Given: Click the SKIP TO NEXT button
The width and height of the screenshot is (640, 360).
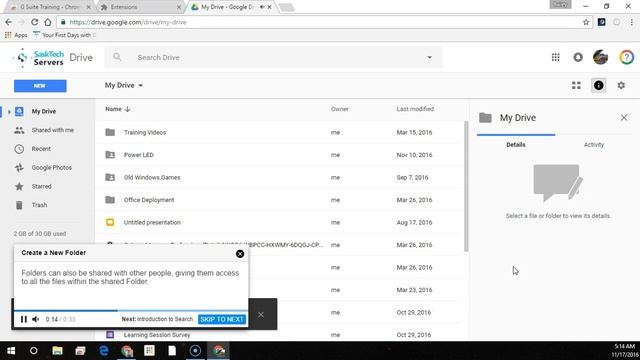Looking at the screenshot, I should tap(222, 319).
